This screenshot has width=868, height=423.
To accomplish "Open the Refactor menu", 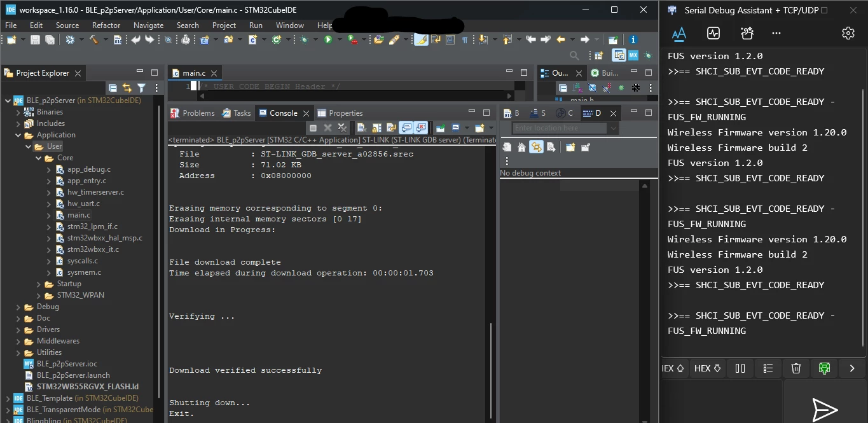I will (106, 25).
